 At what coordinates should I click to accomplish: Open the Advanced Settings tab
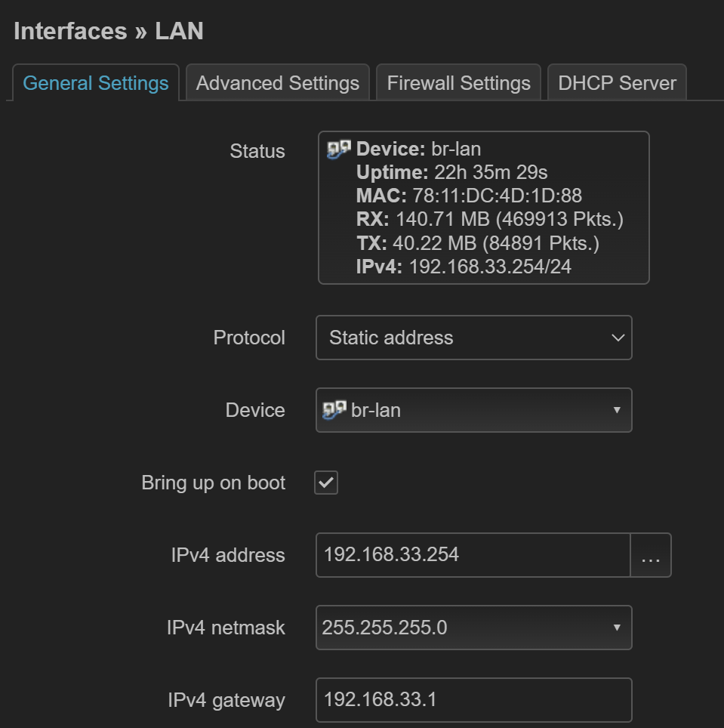click(278, 83)
